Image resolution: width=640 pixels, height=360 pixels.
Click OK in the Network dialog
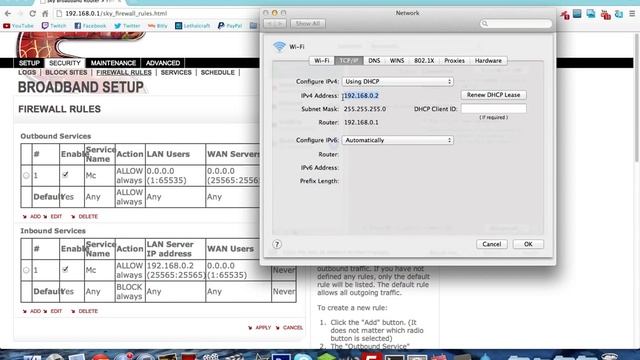click(x=528, y=244)
